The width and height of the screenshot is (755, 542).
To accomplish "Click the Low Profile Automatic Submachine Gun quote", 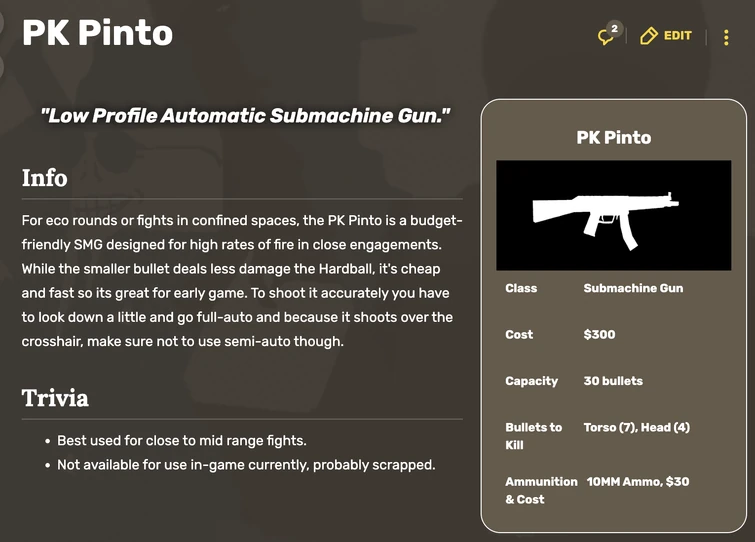I will [246, 116].
